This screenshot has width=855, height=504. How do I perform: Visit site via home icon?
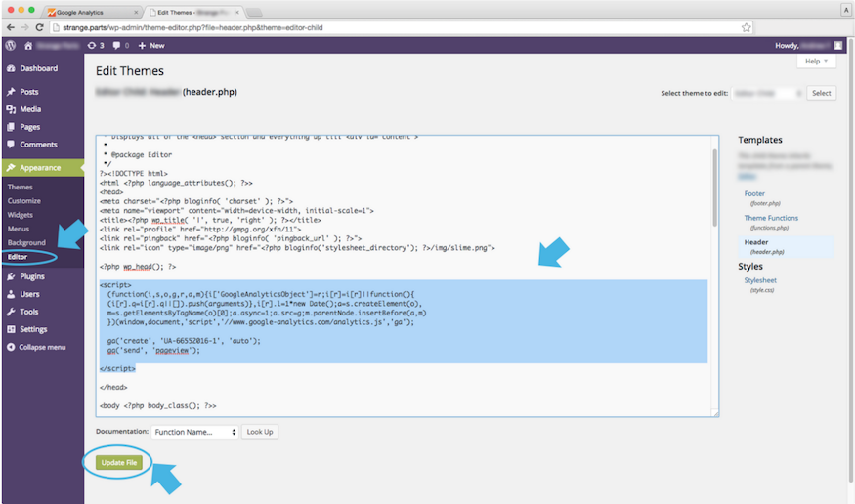pyautogui.click(x=28, y=46)
